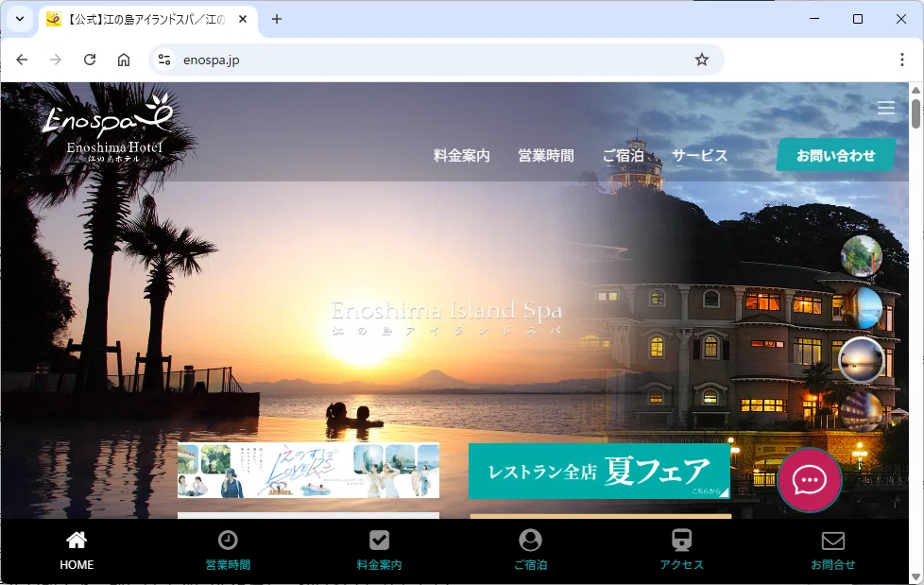This screenshot has width=924, height=585.
Task: Click 営業時間 clock icon in bottom bar
Action: tap(228, 541)
